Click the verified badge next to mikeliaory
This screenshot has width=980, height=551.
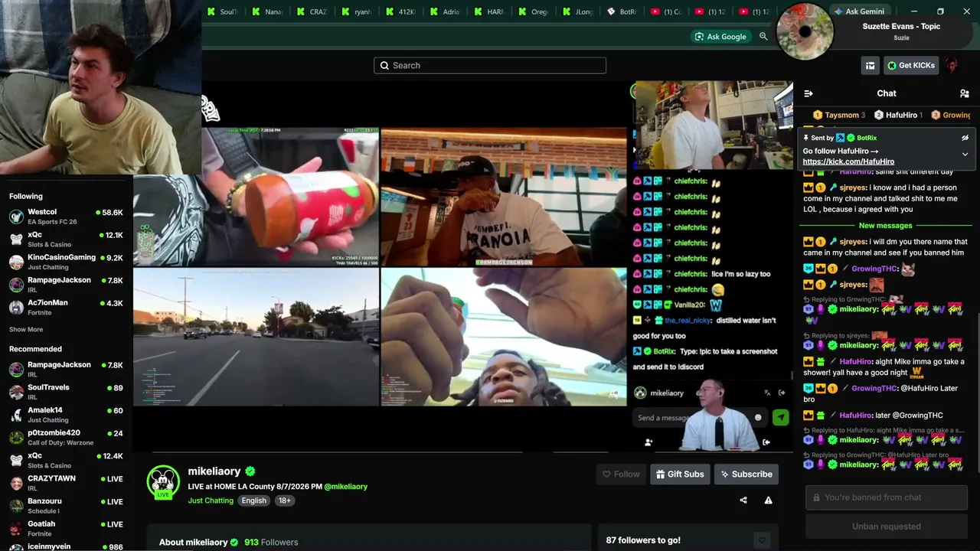250,471
